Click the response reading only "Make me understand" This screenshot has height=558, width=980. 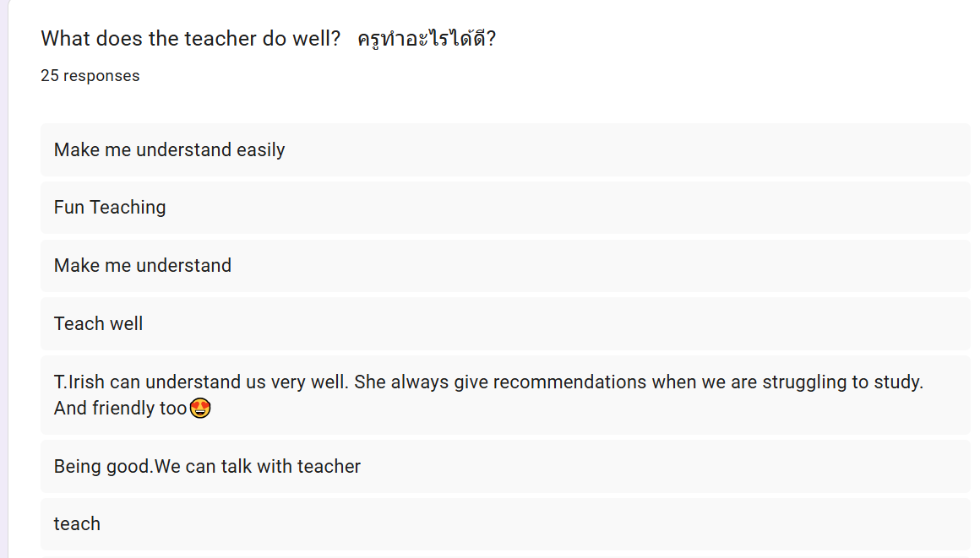[x=142, y=266]
